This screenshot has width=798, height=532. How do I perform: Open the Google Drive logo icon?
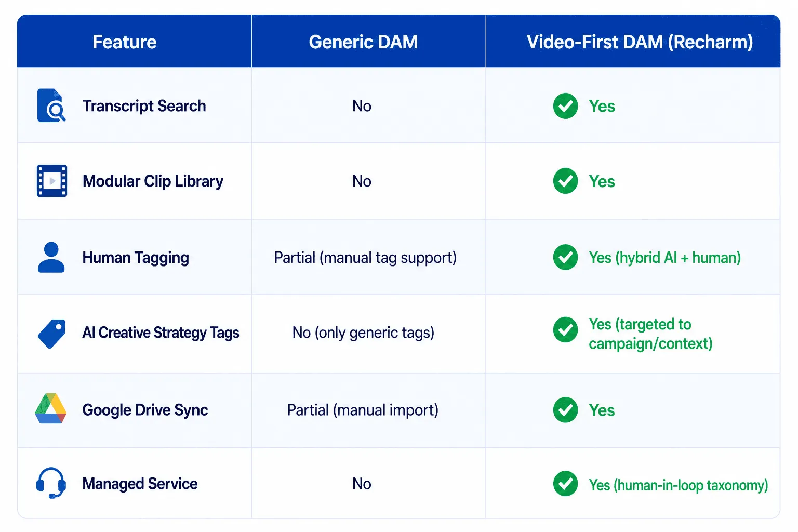click(51, 409)
